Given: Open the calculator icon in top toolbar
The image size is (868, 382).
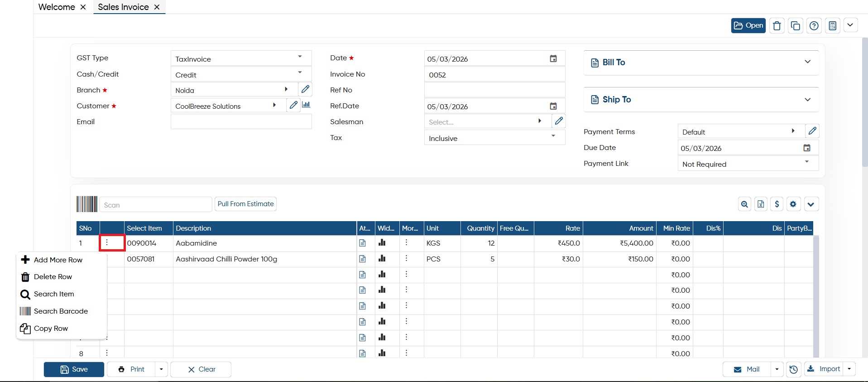Looking at the screenshot, I should (833, 26).
